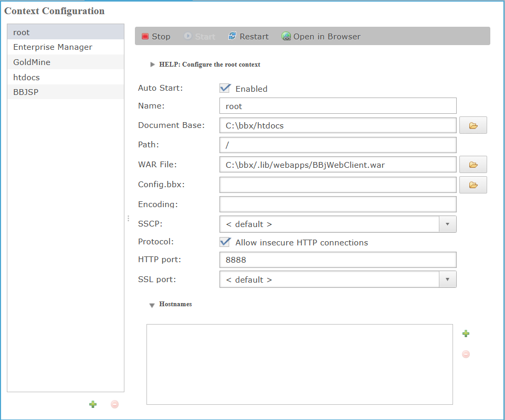Uncheck Allow insecure HTTP connections
This screenshot has width=505, height=420.
point(225,242)
